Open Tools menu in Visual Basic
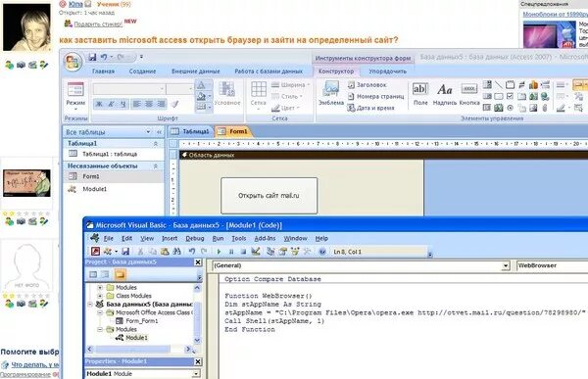The height and width of the screenshot is (379, 588). (x=238, y=238)
